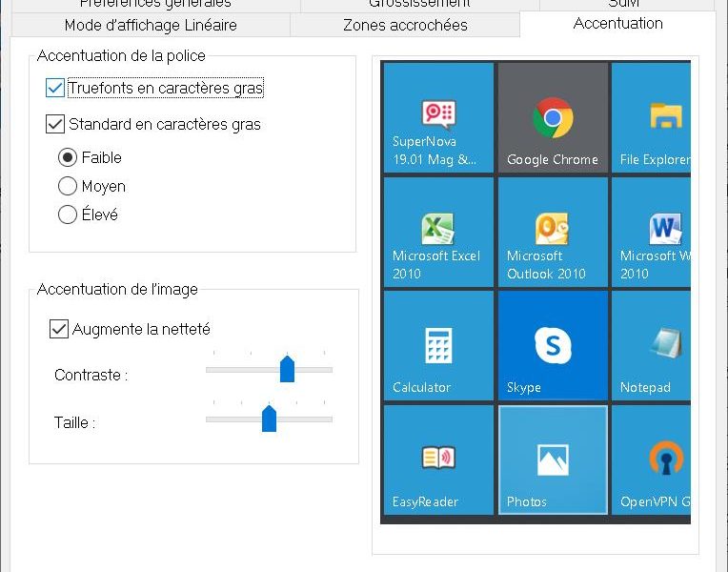
Task: Click the EasyReader book icon
Action: point(438,458)
